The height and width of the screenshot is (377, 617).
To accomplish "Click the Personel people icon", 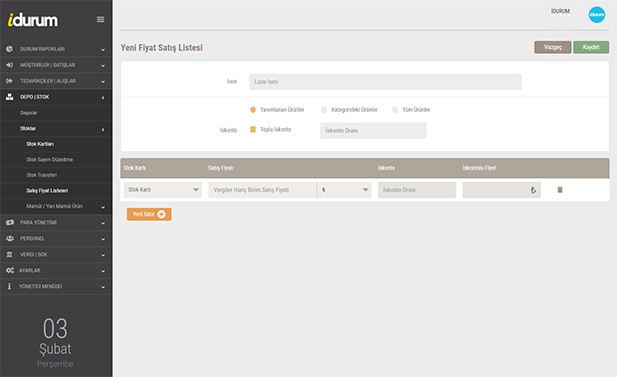I will tap(10, 238).
